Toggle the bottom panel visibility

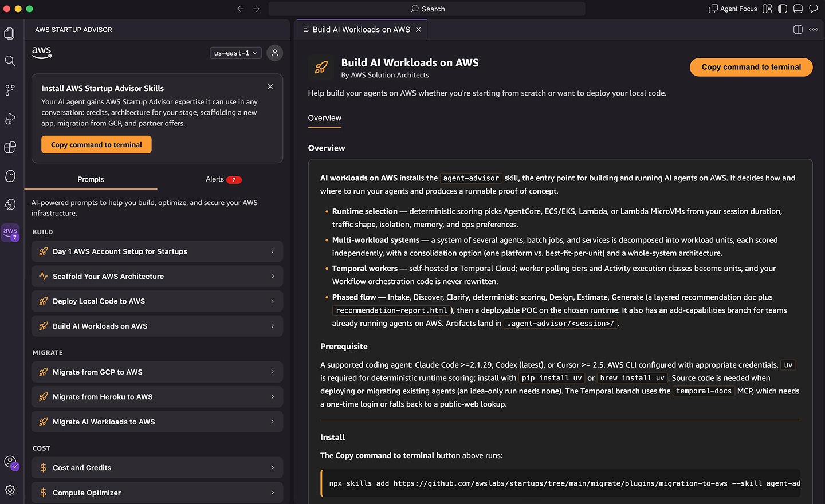[798, 9]
